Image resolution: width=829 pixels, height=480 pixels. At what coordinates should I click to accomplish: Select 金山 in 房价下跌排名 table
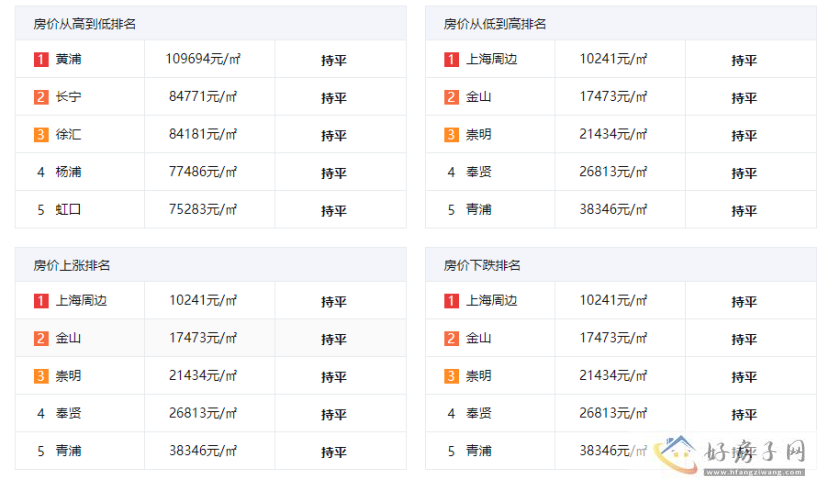[x=478, y=338]
